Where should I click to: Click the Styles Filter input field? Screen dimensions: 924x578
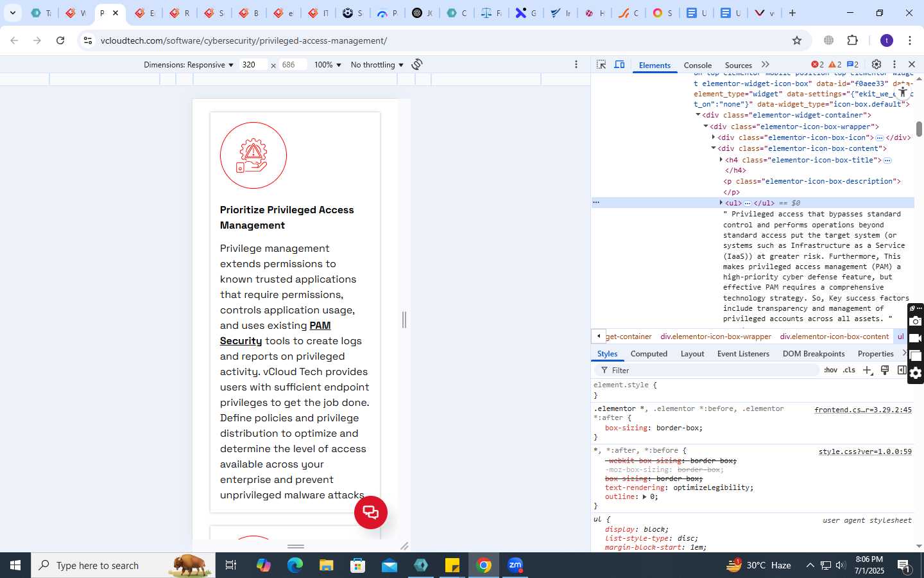[x=709, y=371]
